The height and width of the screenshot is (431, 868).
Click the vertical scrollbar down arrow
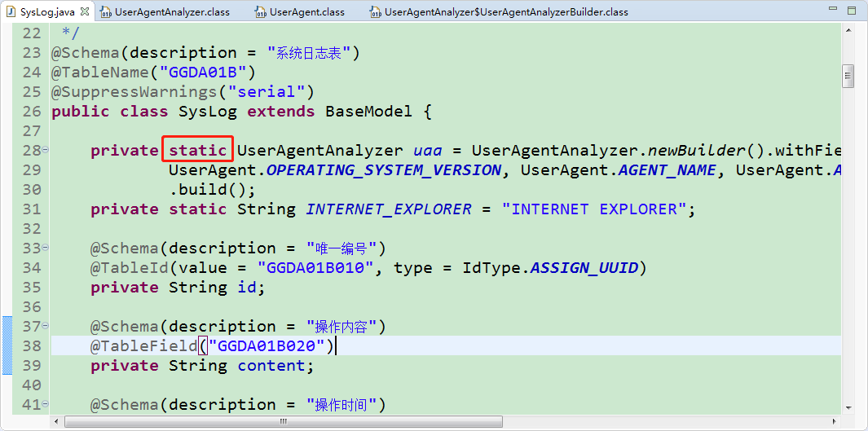(x=848, y=407)
